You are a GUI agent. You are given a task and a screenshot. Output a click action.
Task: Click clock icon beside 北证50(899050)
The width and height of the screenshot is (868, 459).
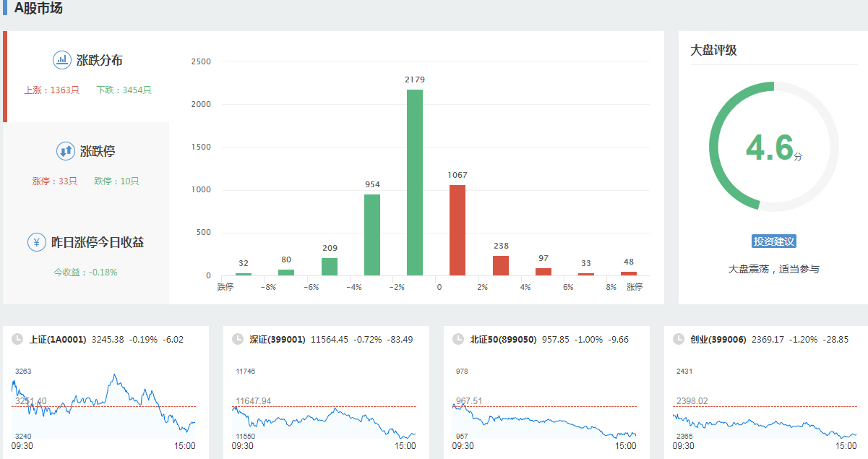click(457, 339)
